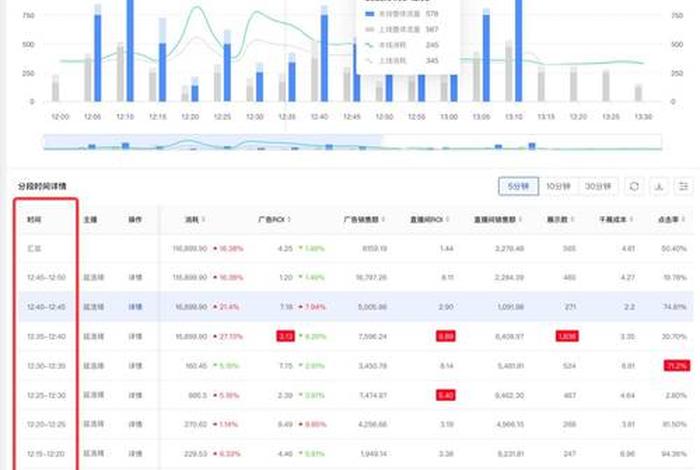Click 详情 in the 12:25~12:30 row
Image resolution: width=700 pixels, height=470 pixels.
135,396
